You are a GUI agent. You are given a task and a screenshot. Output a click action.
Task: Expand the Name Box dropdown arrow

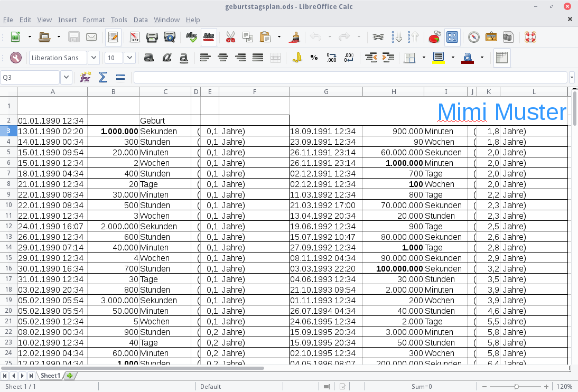coord(66,78)
